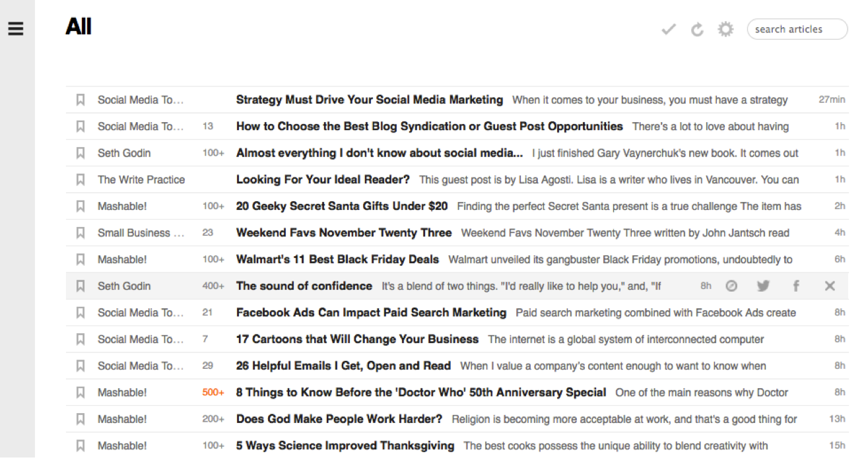Image resolution: width=868 pixels, height=458 pixels.
Task: Click the 13h timestamp
Action: [837, 419]
